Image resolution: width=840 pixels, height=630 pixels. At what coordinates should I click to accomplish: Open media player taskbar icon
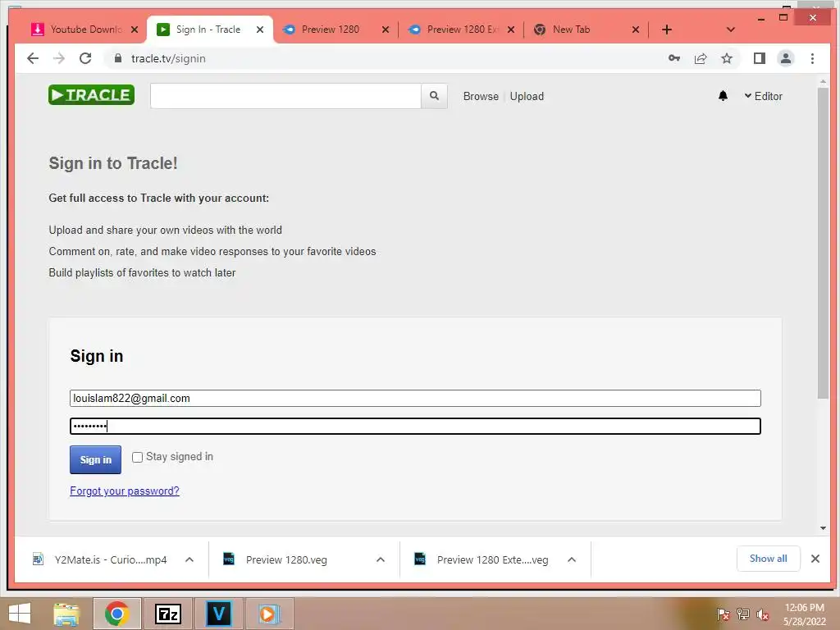[x=269, y=614]
